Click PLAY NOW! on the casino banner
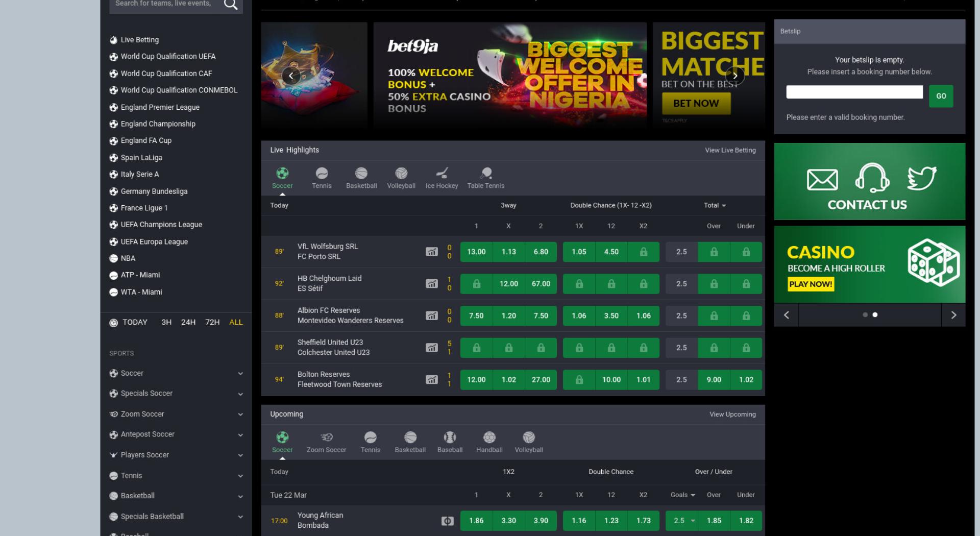 pyautogui.click(x=811, y=284)
